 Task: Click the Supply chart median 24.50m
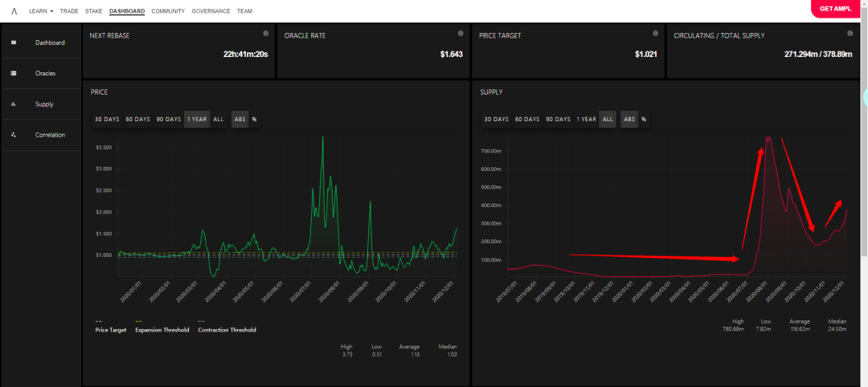(837, 329)
